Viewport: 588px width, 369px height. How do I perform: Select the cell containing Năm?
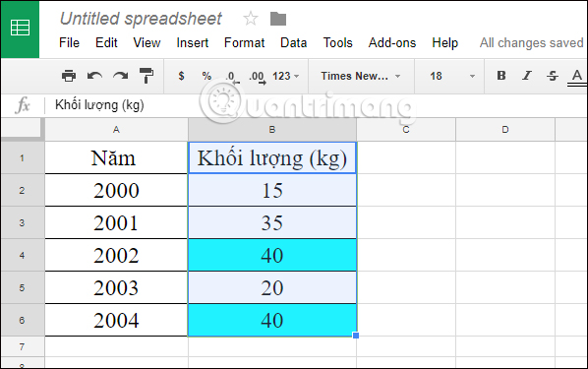coord(116,157)
